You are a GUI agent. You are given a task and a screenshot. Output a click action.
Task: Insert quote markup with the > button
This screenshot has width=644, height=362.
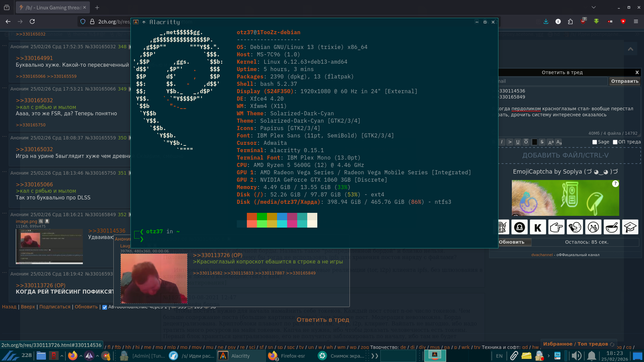510,142
